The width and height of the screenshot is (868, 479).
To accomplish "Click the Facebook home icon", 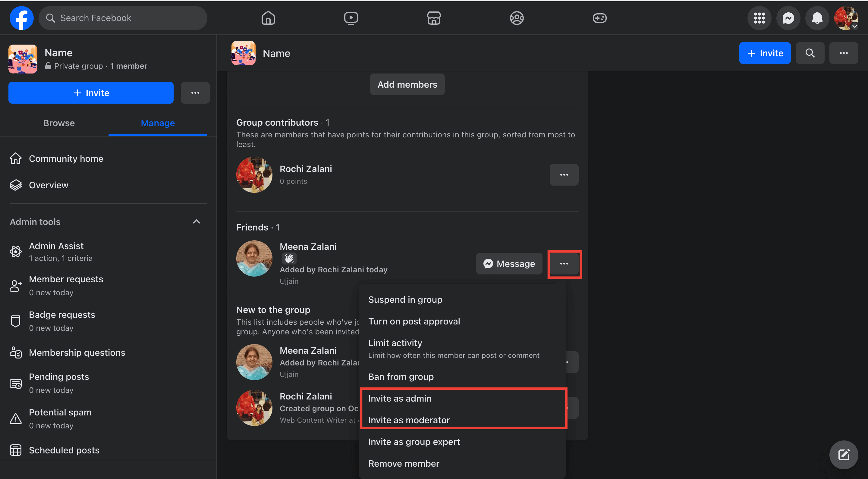I will [268, 18].
